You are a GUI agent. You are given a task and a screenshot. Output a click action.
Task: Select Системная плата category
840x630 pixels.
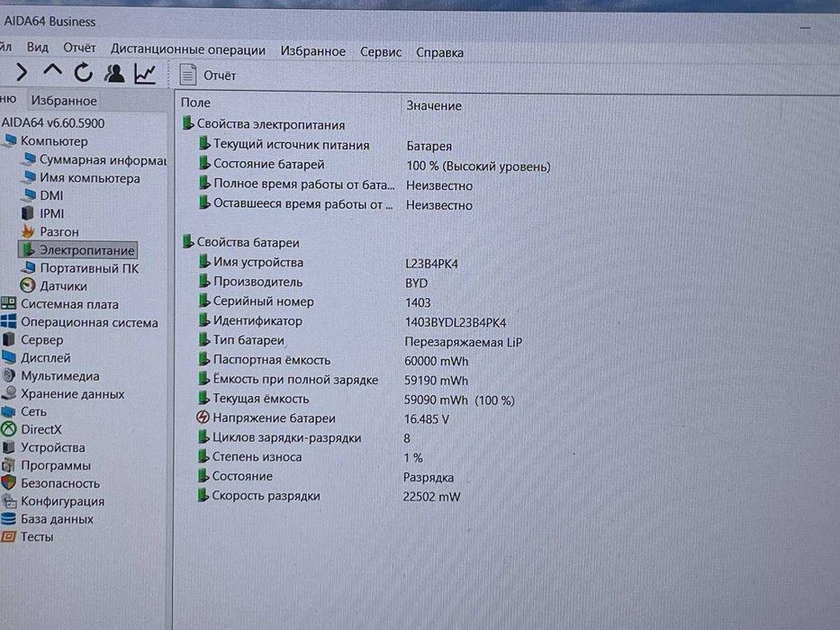pos(60,304)
